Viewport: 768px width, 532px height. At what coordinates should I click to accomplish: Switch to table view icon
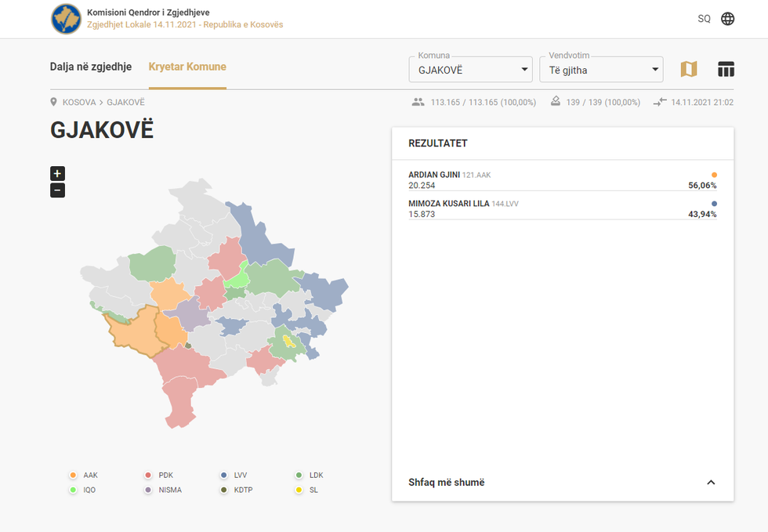(x=726, y=69)
